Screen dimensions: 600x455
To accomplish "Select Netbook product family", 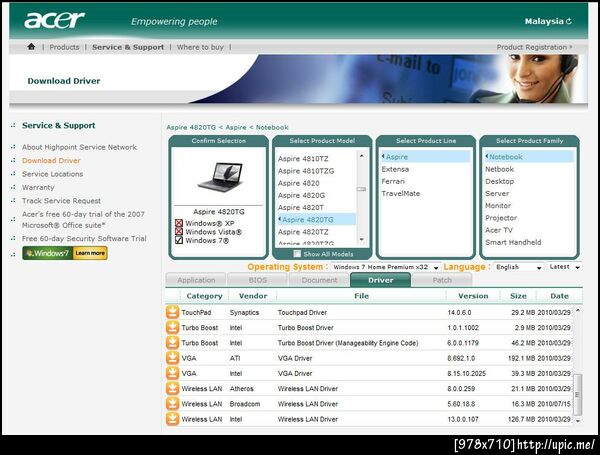I will pyautogui.click(x=500, y=169).
